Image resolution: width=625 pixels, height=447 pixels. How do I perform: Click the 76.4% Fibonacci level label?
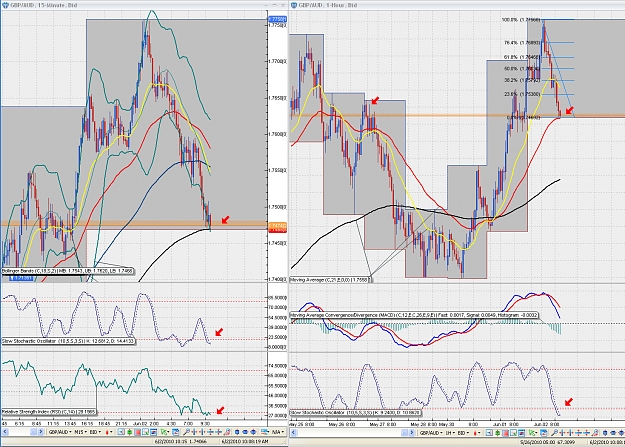[522, 43]
